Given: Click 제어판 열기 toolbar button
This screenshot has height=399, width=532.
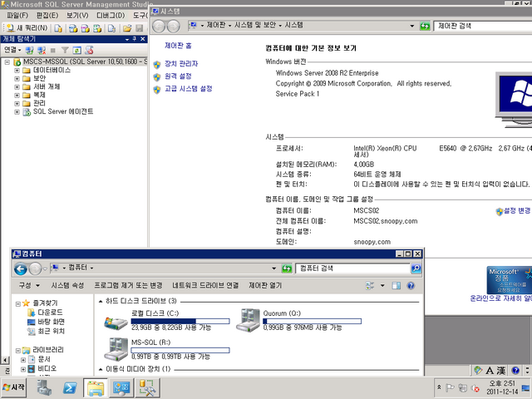Looking at the screenshot, I should [265, 286].
